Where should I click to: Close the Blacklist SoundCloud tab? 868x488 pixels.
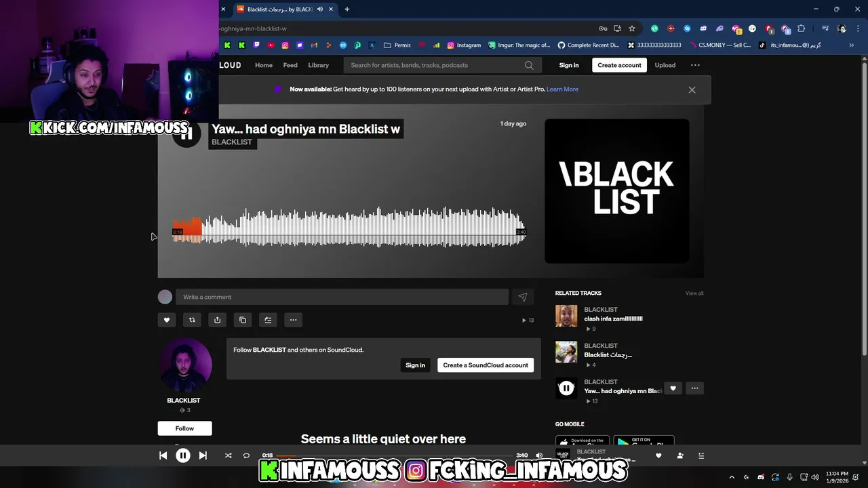pos(331,9)
